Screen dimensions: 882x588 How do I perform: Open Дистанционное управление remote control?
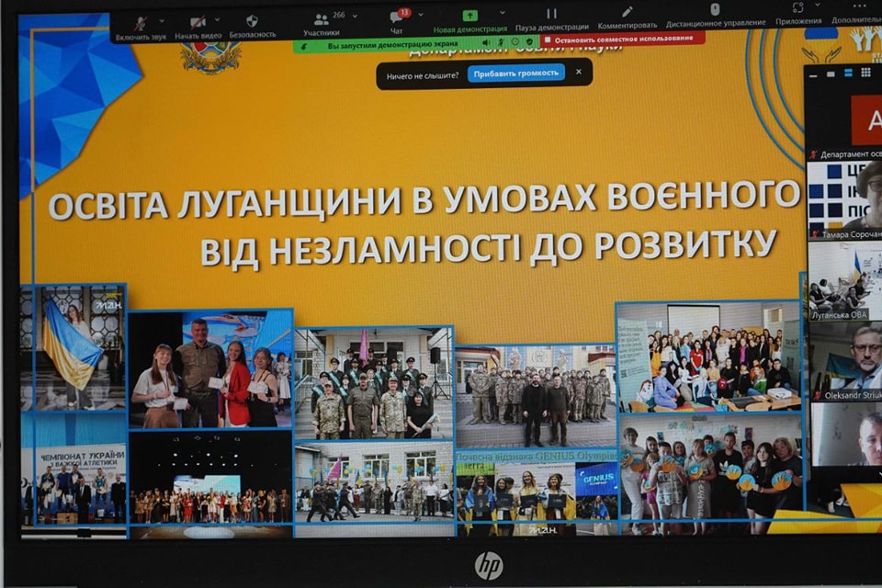tap(715, 16)
